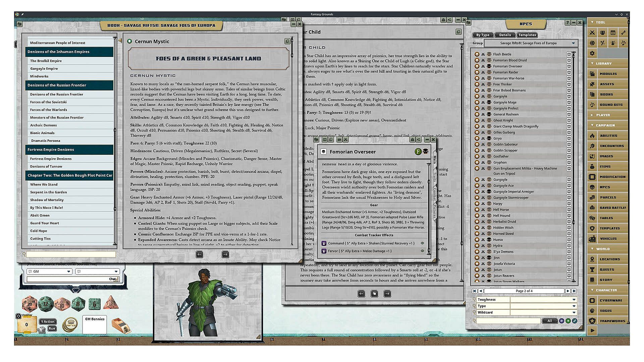Open Sound Sets music icon
Viewport: 644px width, 362px height.
click(x=592, y=105)
